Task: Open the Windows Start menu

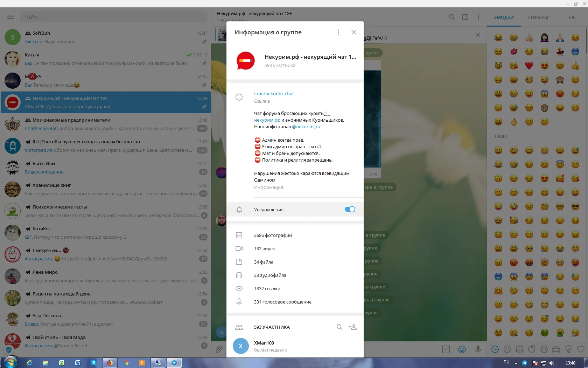Action: (10, 362)
